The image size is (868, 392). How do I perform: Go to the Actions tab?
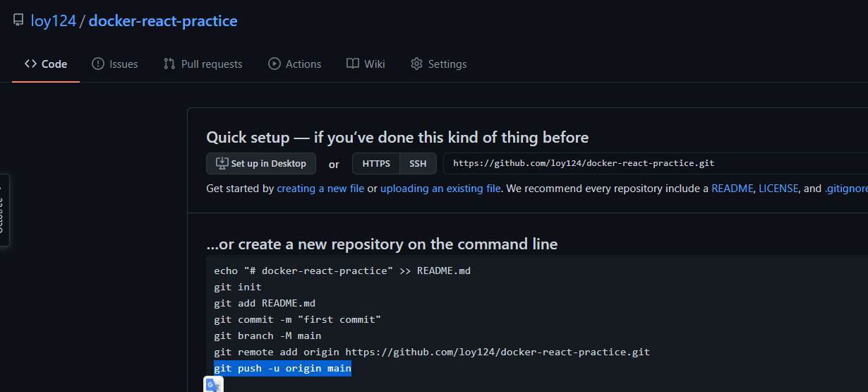[x=295, y=64]
